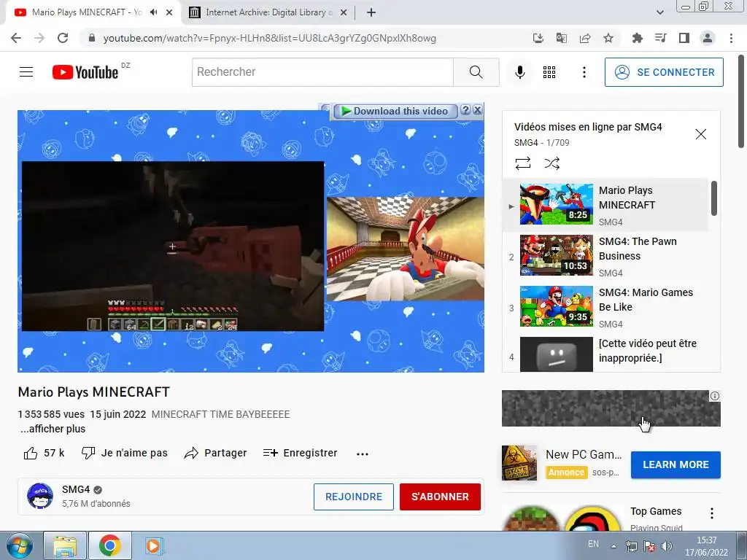Image resolution: width=747 pixels, height=560 pixels.
Task: Go forward in browser history
Action: (x=39, y=38)
